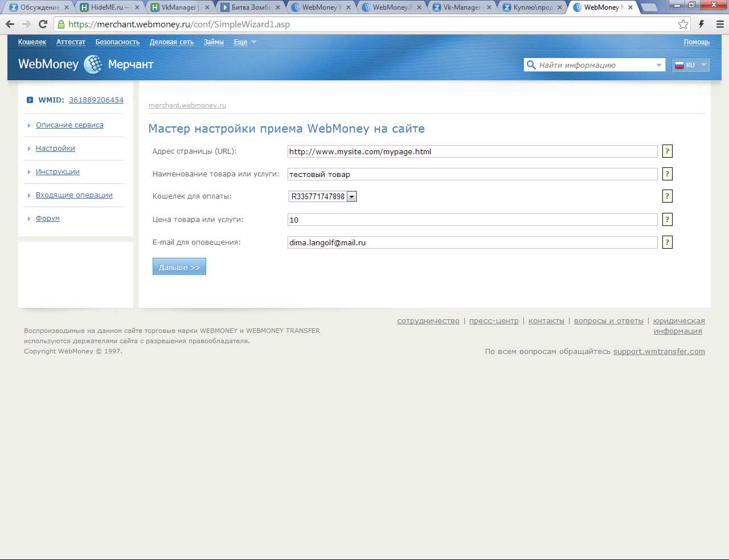Open Аттестат menu item
Viewport: 729px width, 560px height.
[x=71, y=42]
